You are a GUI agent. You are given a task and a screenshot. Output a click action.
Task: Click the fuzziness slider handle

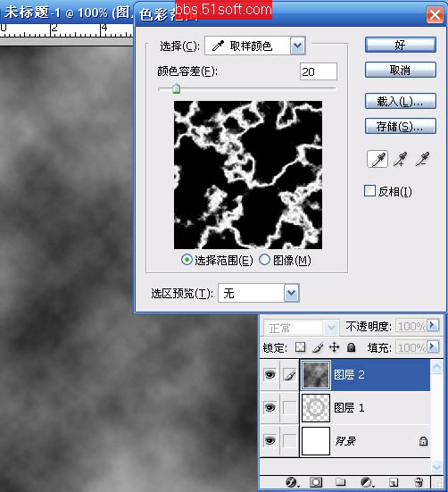[x=177, y=88]
